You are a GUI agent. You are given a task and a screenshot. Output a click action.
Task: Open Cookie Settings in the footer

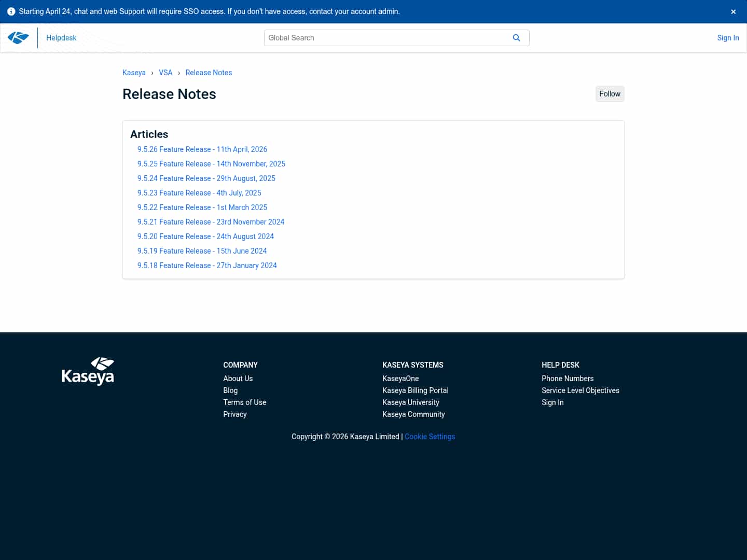(x=430, y=437)
